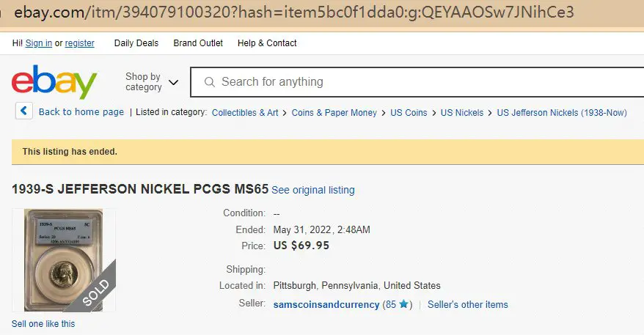The height and width of the screenshot is (335, 644).
Task: Click the seller feedback star icon
Action: point(403,304)
